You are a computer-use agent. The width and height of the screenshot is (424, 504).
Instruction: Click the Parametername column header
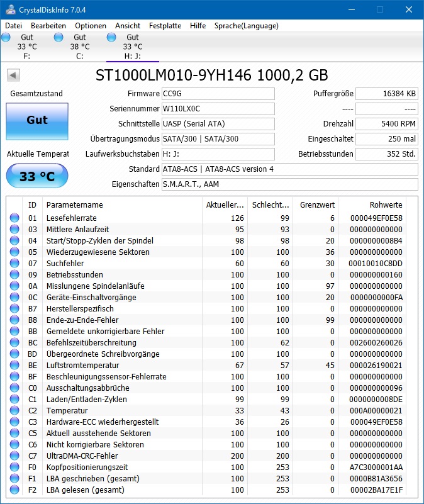122,204
